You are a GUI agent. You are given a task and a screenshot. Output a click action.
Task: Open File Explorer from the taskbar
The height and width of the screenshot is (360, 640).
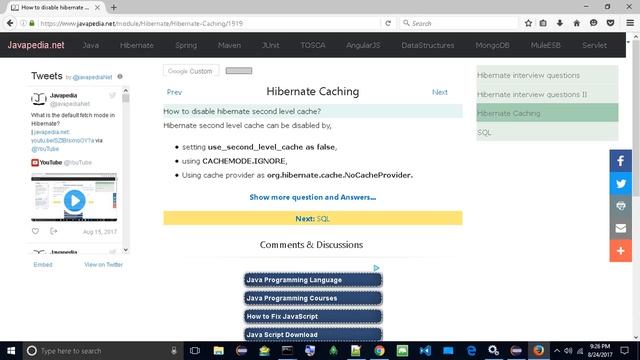218,351
